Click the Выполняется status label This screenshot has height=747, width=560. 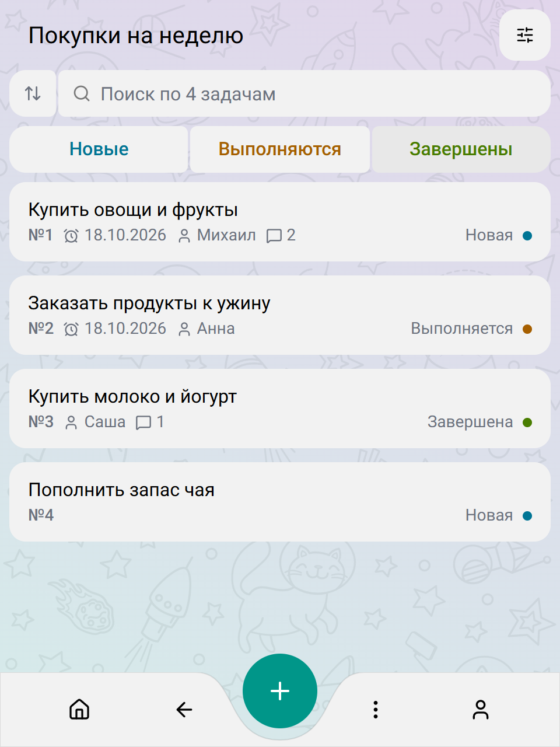click(462, 329)
